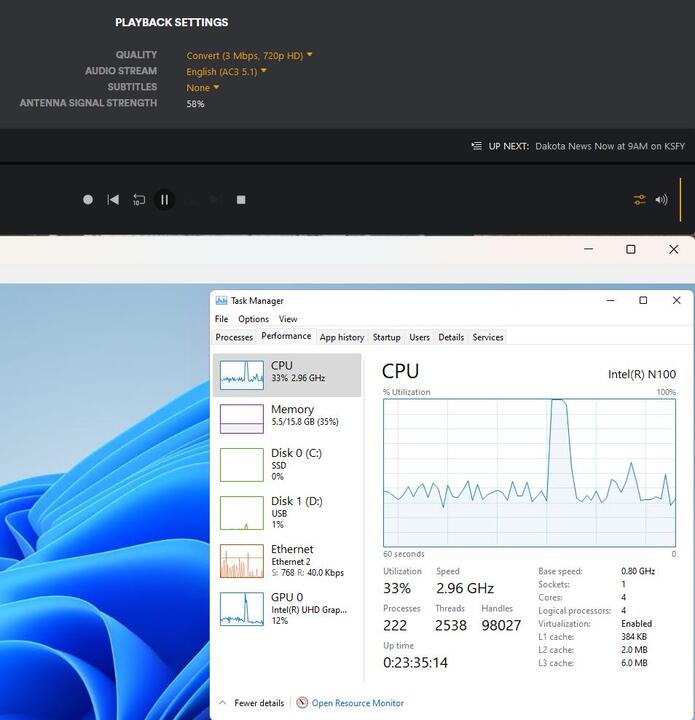Screen dimensions: 695x720
Task: Switch to the Services tab
Action: point(488,337)
